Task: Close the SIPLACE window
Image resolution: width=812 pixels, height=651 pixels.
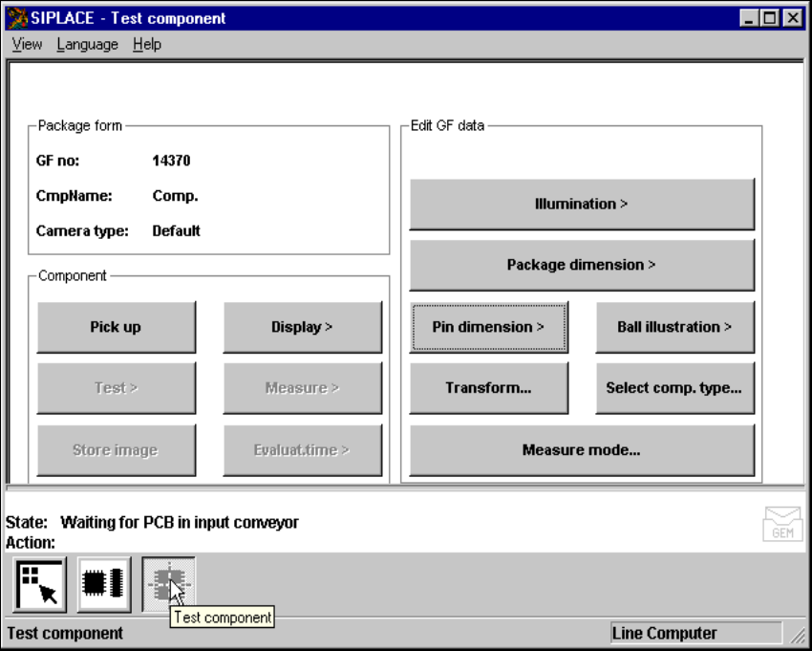Action: (x=793, y=19)
